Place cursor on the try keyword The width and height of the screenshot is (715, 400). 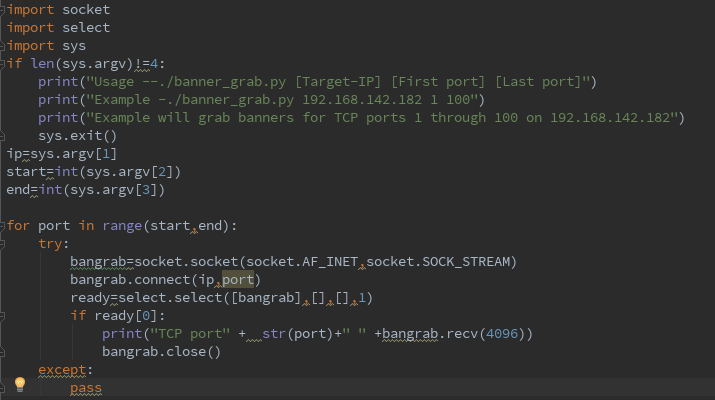coord(54,244)
